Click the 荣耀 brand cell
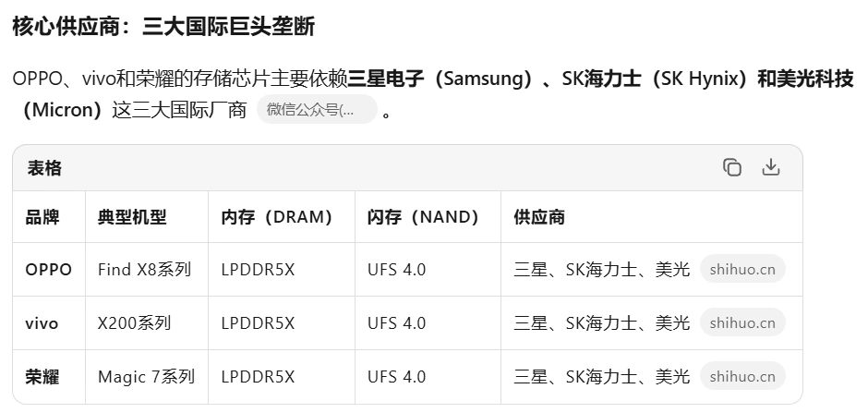868x413 pixels. click(42, 377)
